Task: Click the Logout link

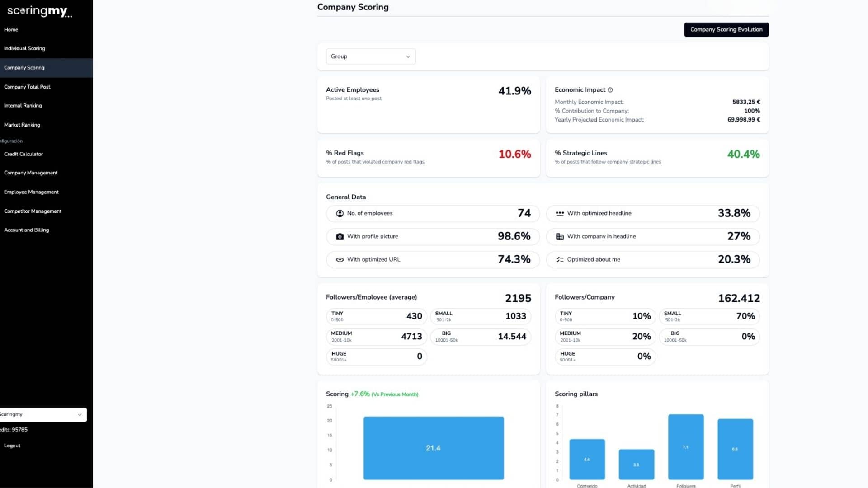Action: point(12,446)
